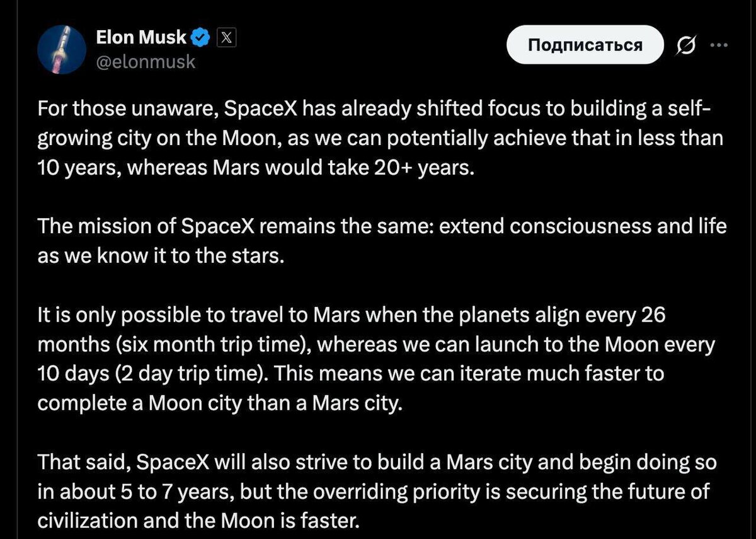Open the @elonmusk handle link

point(147,61)
